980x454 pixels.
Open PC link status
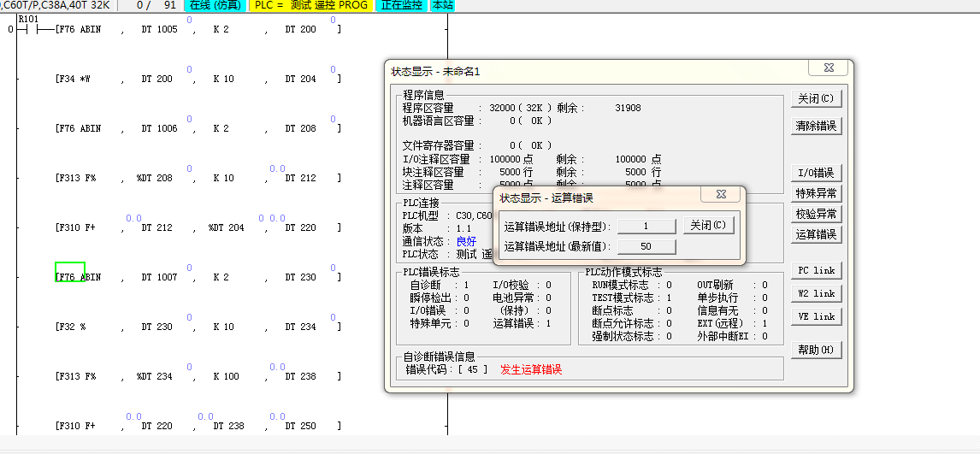point(817,270)
